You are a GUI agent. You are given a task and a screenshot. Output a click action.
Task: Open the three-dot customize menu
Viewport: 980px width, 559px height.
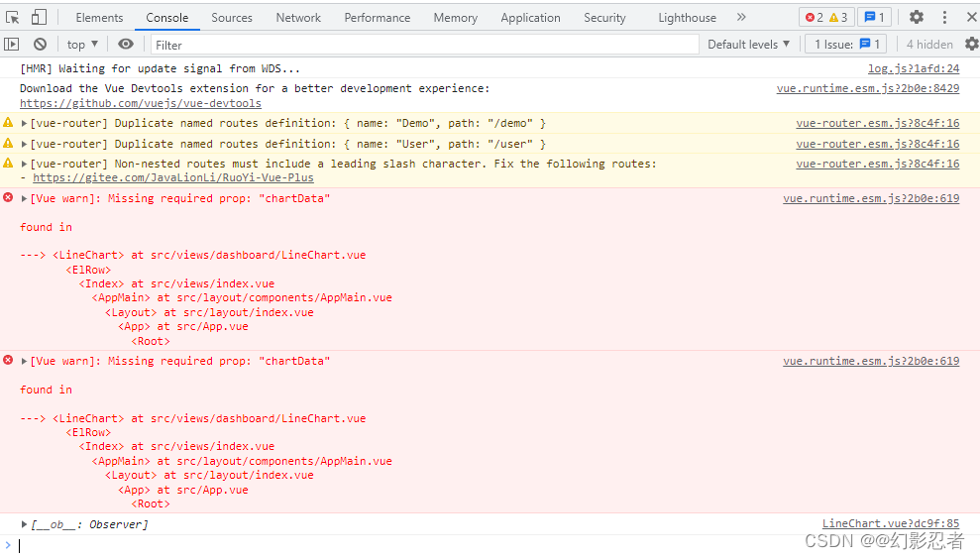click(x=944, y=17)
